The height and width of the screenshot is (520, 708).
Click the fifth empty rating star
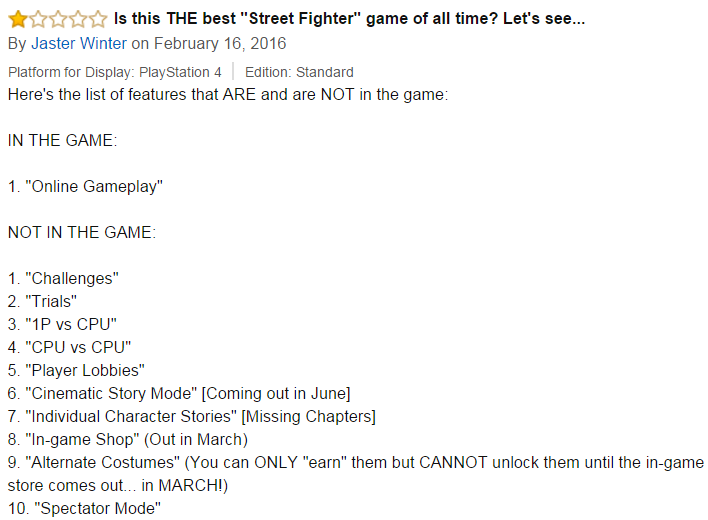[x=98, y=19]
